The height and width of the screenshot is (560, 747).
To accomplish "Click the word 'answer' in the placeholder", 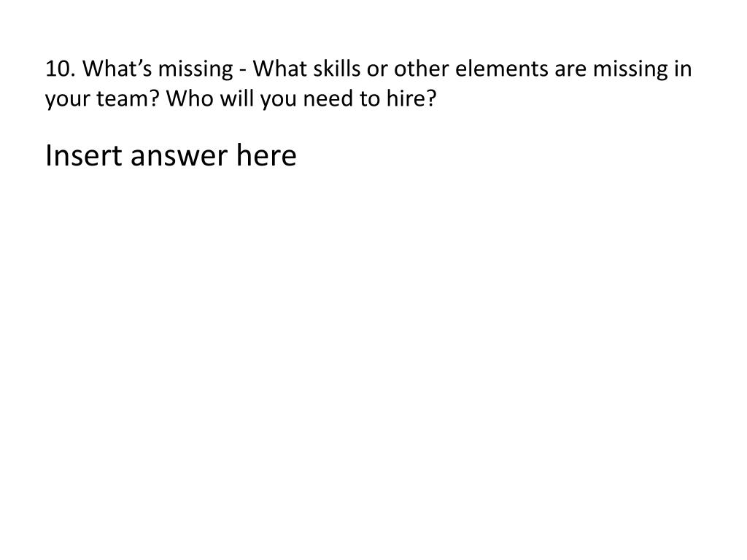I will (x=179, y=157).
